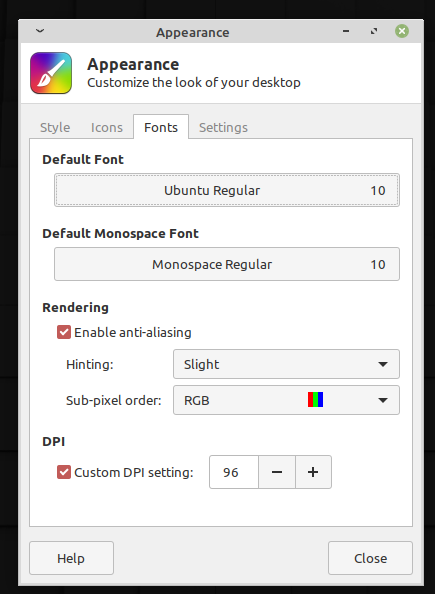Click the Help button
435x594 pixels.
coord(71,558)
